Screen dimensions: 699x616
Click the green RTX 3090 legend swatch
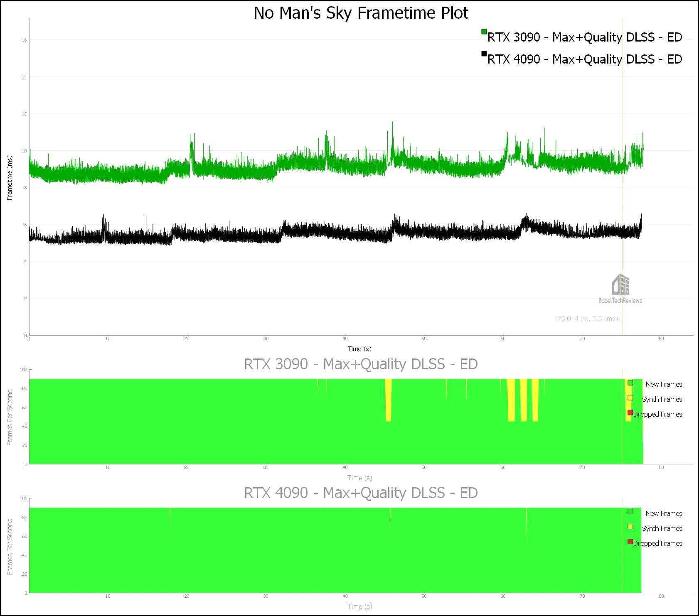[484, 32]
